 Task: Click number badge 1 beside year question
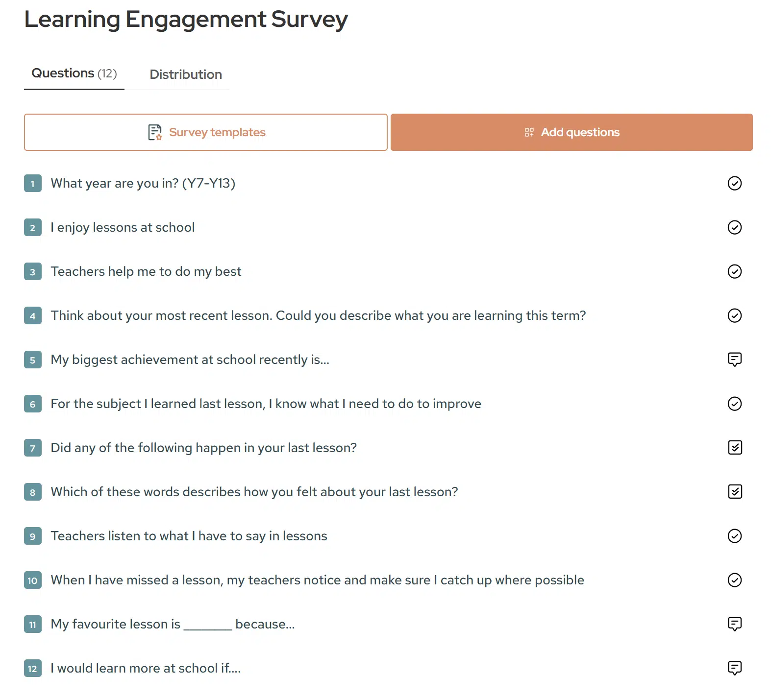pos(33,184)
